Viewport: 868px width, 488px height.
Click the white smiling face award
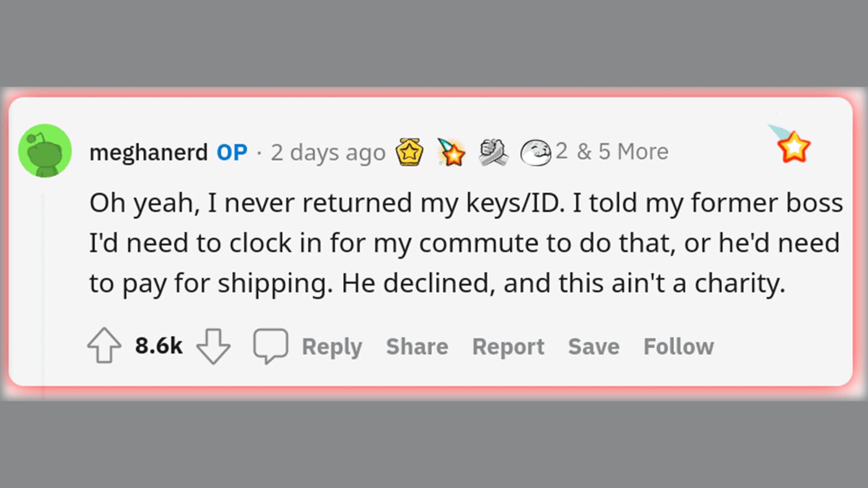point(535,152)
